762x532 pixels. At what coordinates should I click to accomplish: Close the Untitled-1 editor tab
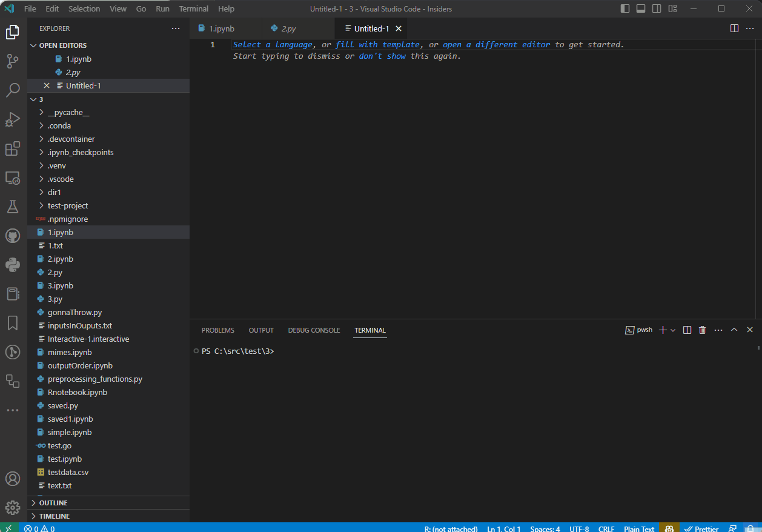coord(399,28)
